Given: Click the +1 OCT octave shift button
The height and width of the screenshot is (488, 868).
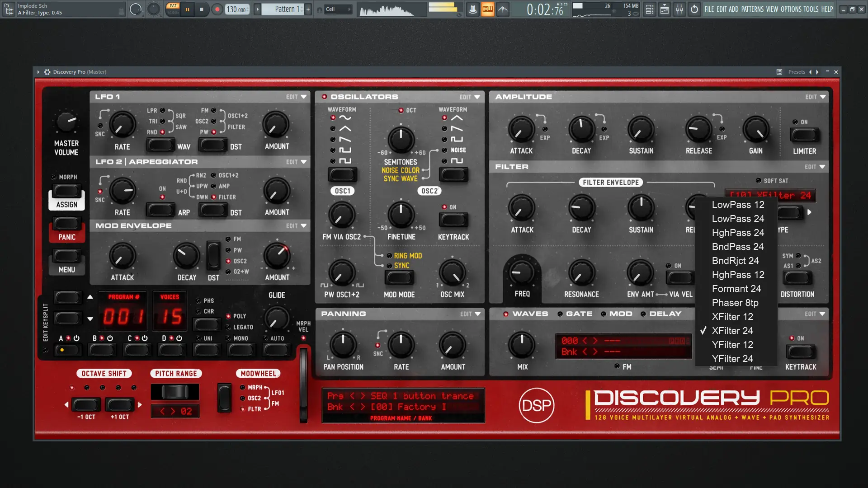Looking at the screenshot, I should tap(120, 404).
